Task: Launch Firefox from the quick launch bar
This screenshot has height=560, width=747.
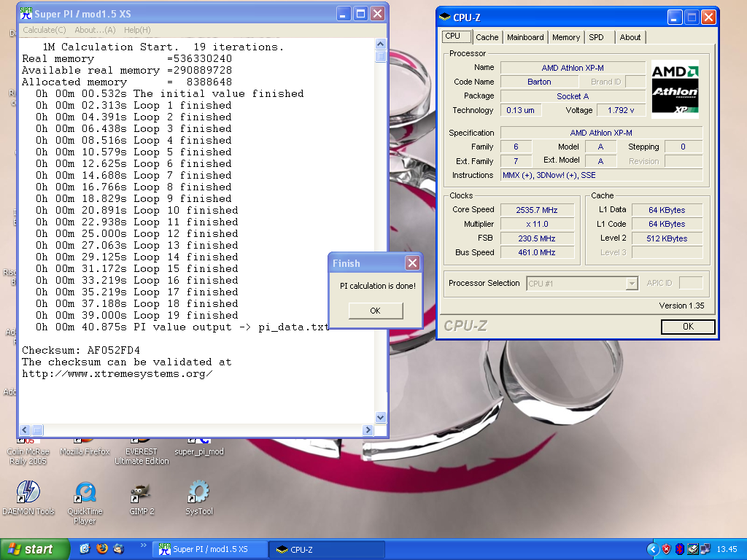Action: (x=102, y=548)
